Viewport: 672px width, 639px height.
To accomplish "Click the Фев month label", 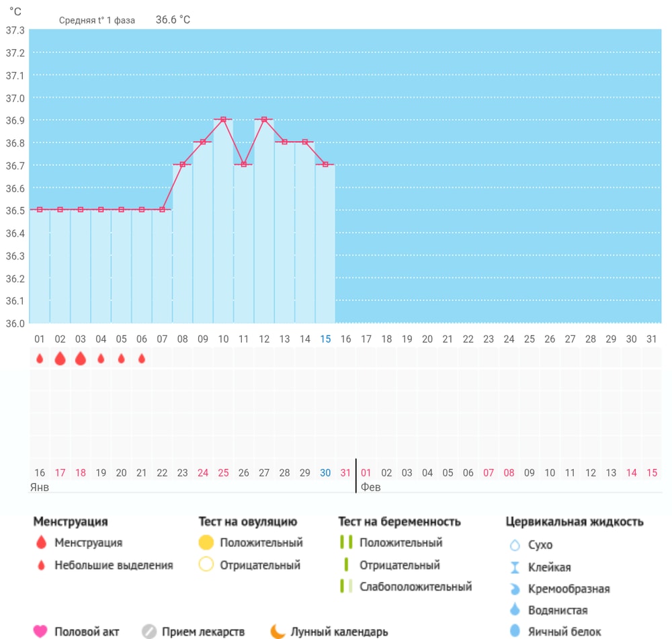I will (371, 487).
